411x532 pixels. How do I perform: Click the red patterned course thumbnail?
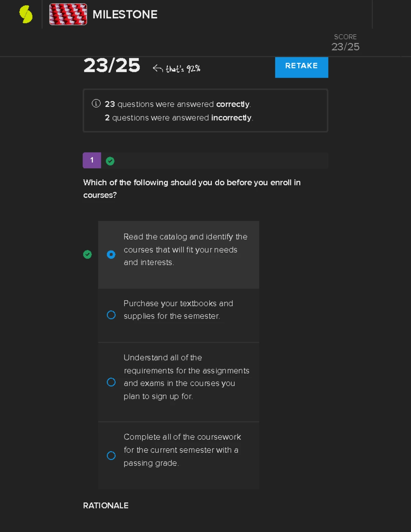click(68, 14)
